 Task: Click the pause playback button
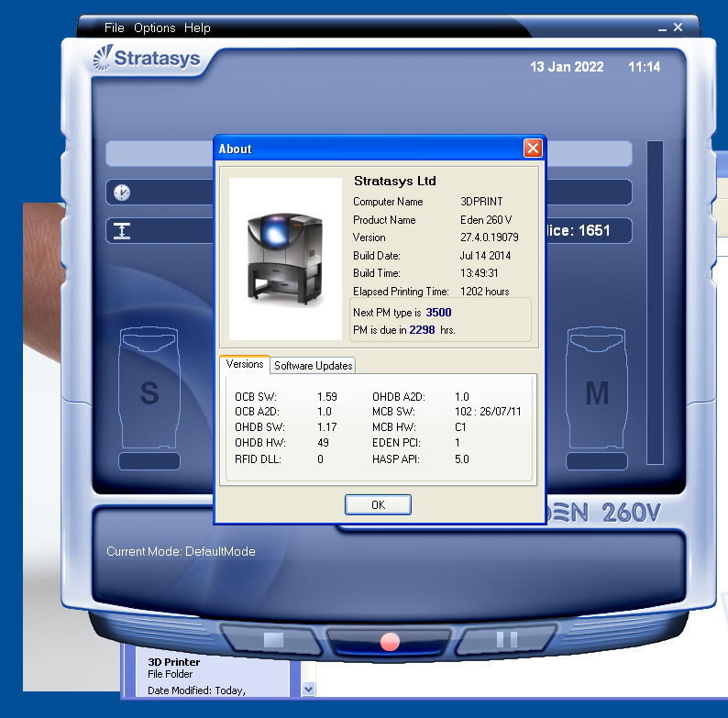coord(506,639)
